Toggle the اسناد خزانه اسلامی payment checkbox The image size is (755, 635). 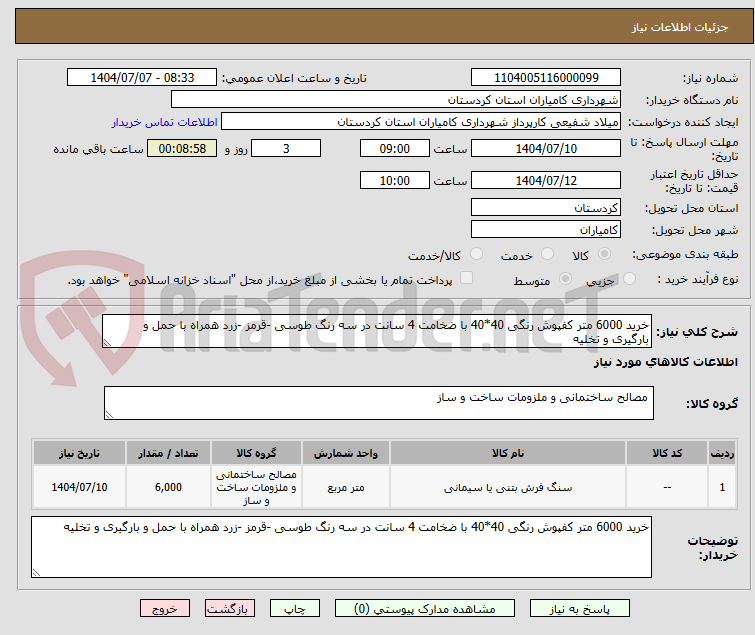click(466, 278)
